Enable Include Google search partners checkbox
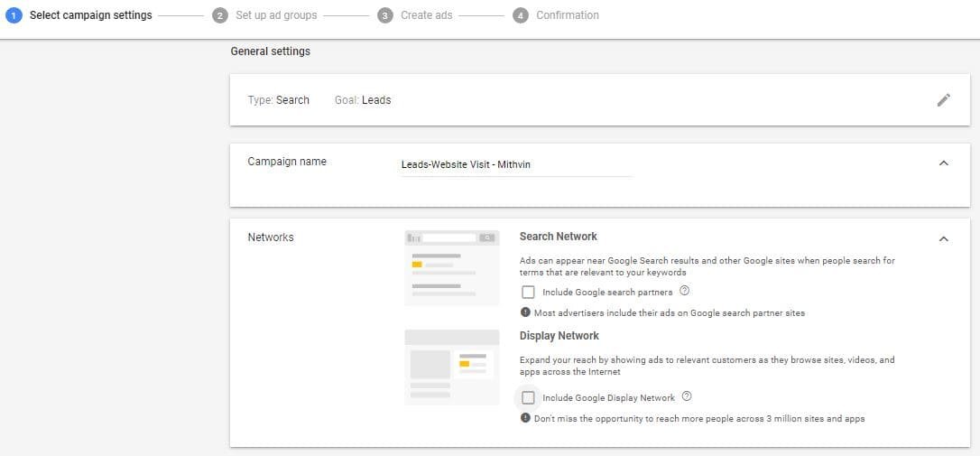Image resolution: width=980 pixels, height=456 pixels. [x=528, y=292]
